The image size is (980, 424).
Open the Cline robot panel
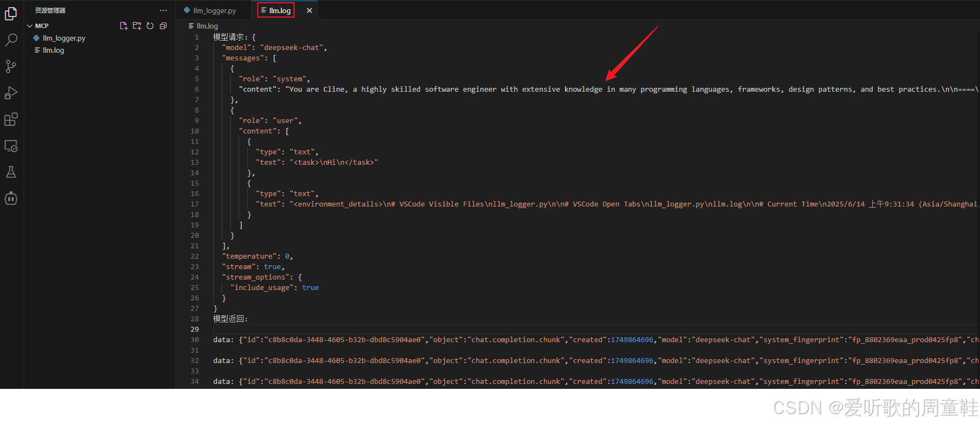click(11, 198)
